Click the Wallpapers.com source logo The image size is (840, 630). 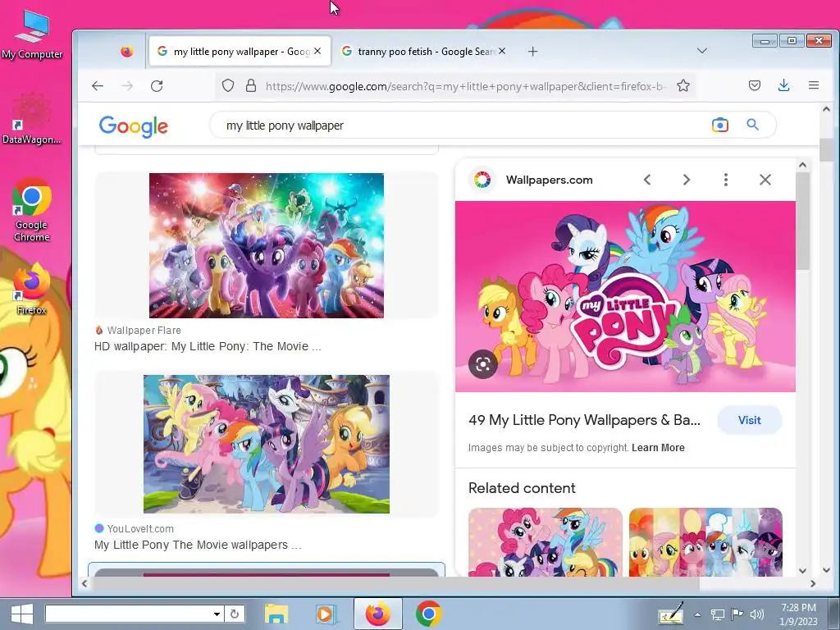(482, 180)
